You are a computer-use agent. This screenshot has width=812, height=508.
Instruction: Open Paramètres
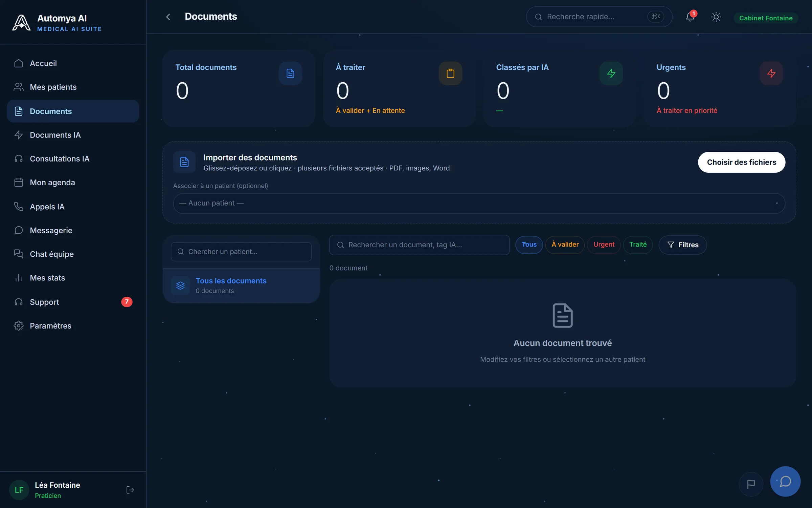click(x=73, y=325)
